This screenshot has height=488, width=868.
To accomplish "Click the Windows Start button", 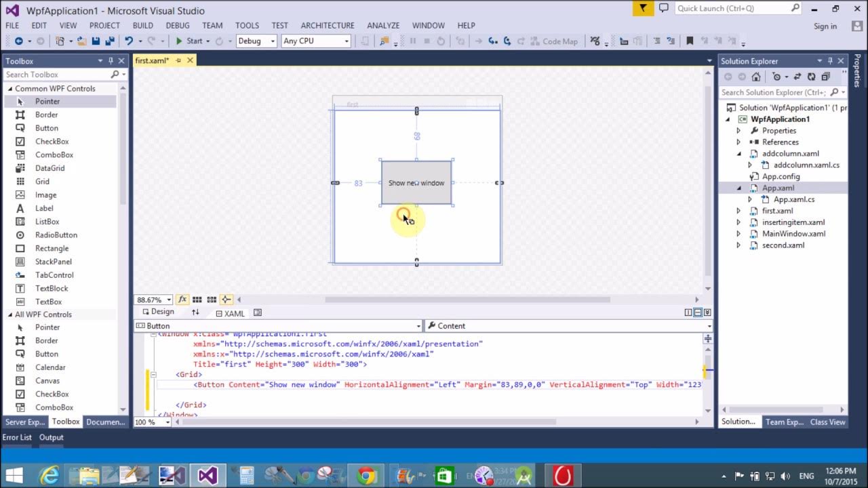I will pos(14,476).
